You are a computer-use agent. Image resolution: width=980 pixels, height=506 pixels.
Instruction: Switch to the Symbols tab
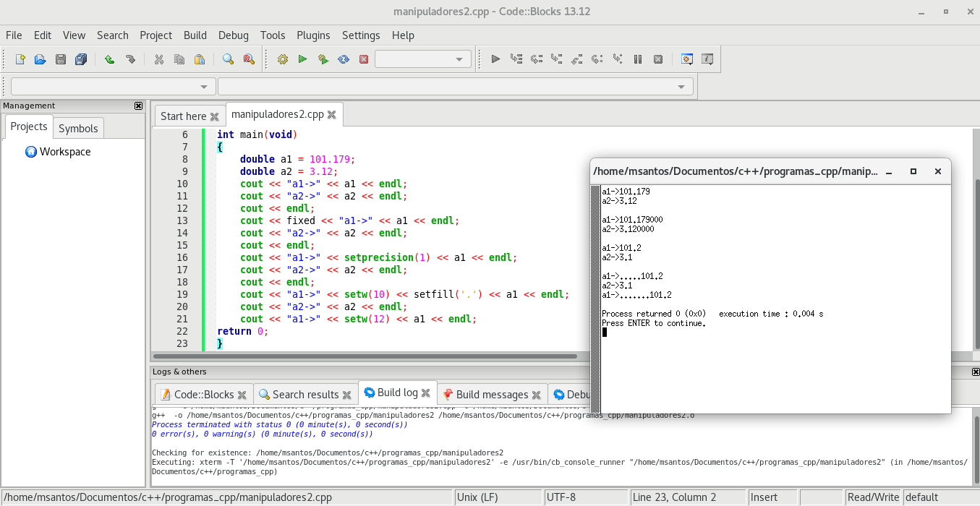click(x=78, y=128)
